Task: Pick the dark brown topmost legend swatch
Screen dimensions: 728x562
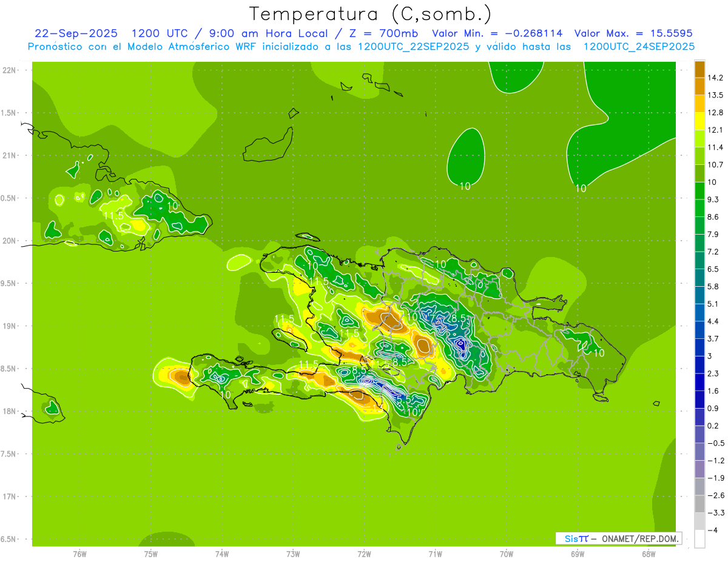Action: (699, 69)
